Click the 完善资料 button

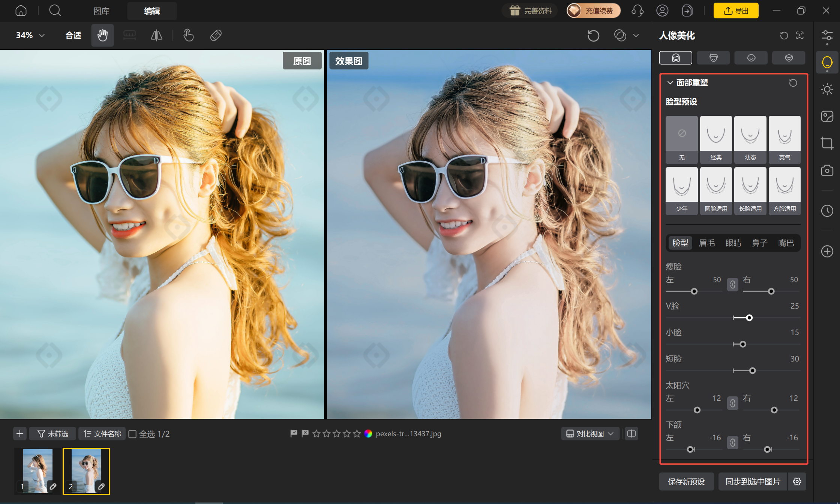point(530,11)
